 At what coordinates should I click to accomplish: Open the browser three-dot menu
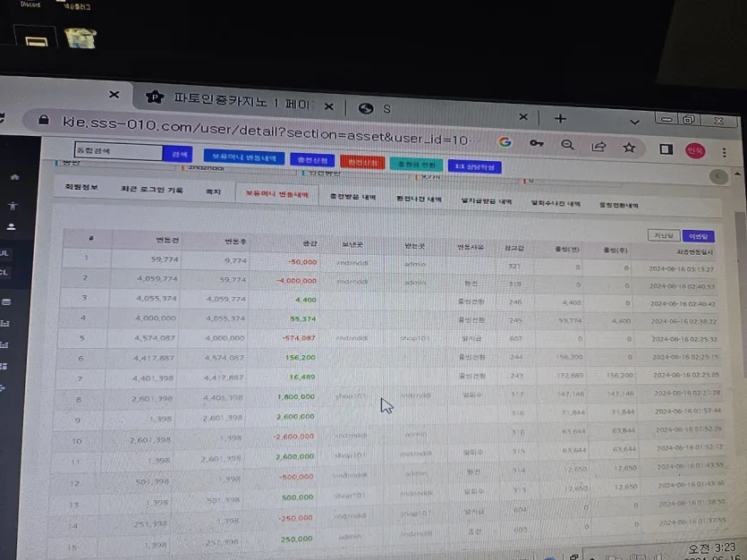[x=725, y=152]
